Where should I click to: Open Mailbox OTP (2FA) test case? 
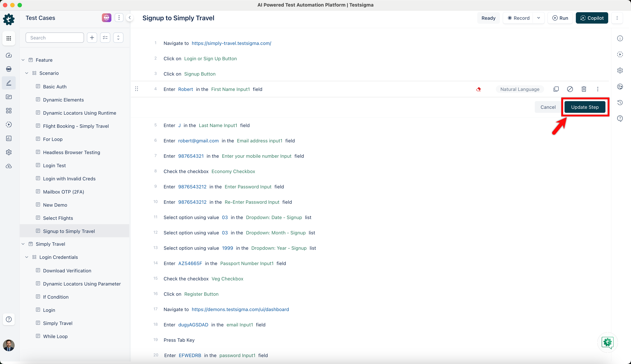(64, 192)
